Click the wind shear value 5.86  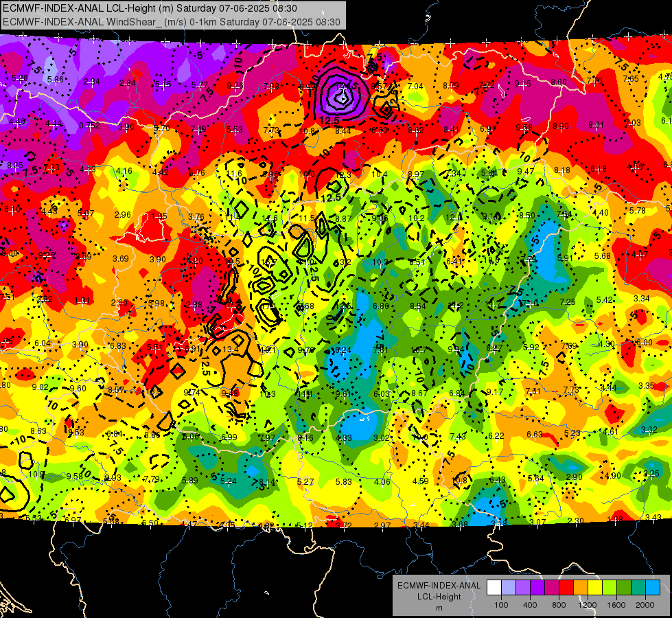tap(56, 80)
